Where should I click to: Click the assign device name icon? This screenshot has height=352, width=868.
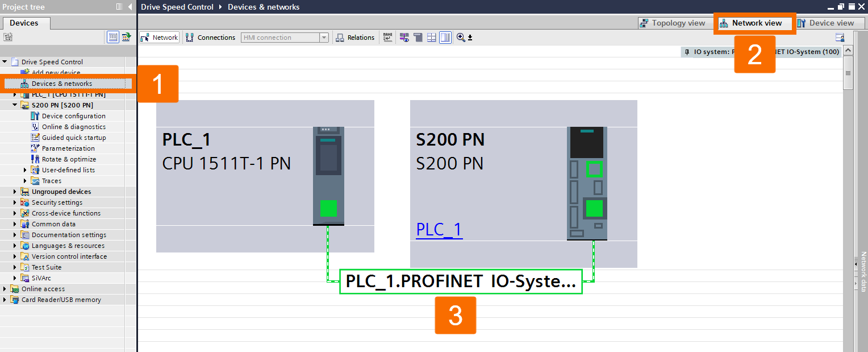[x=387, y=38]
